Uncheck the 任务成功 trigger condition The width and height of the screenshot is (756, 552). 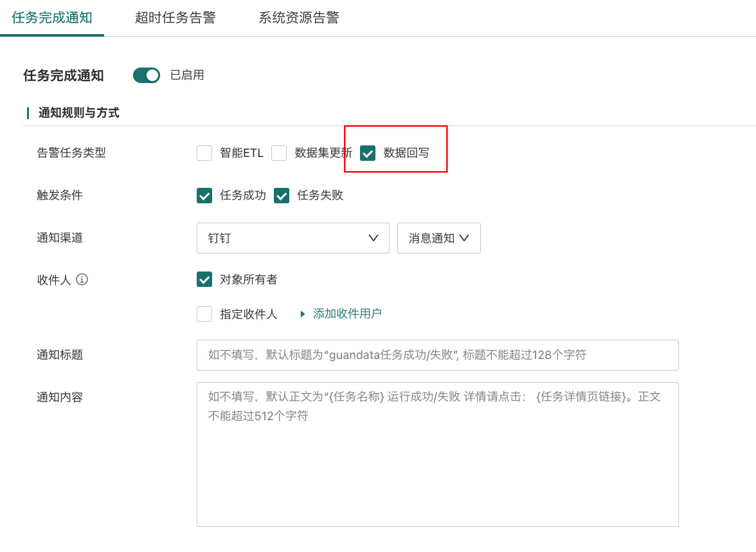point(204,195)
